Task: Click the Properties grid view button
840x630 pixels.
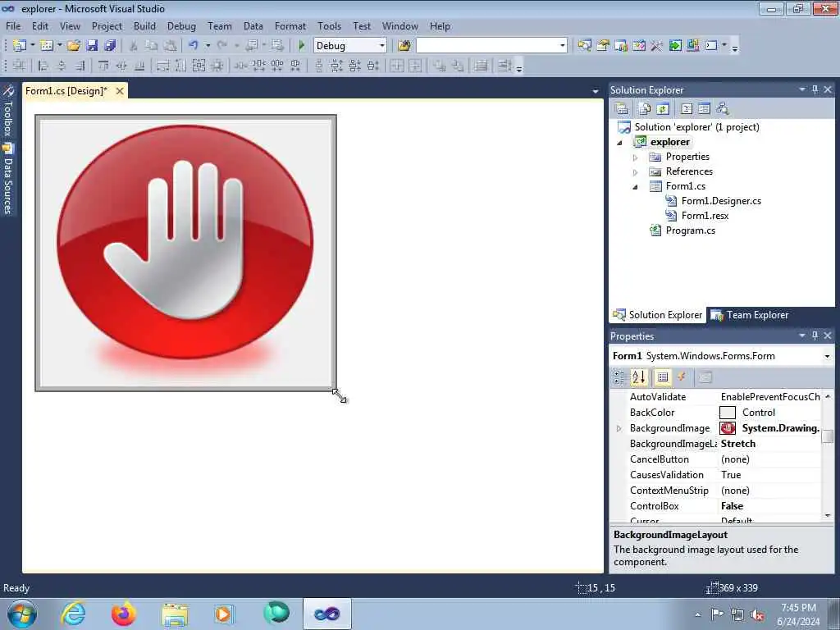Action: tap(663, 377)
